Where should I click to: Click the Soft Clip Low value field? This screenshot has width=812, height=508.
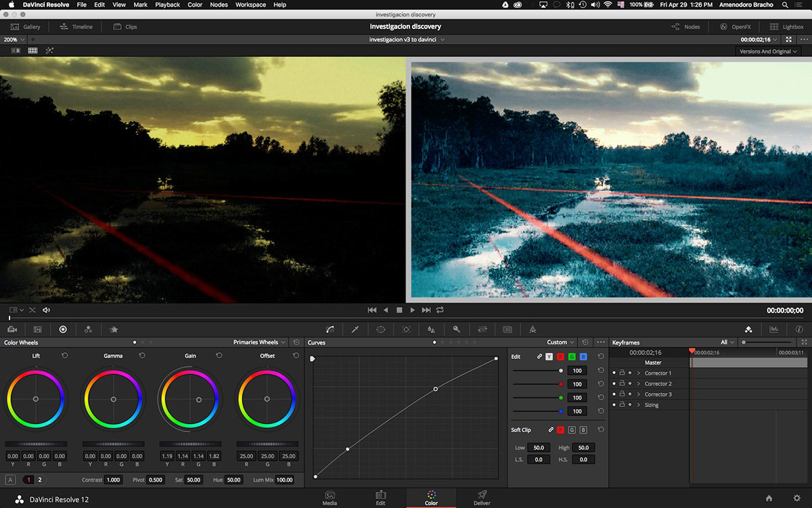click(539, 448)
